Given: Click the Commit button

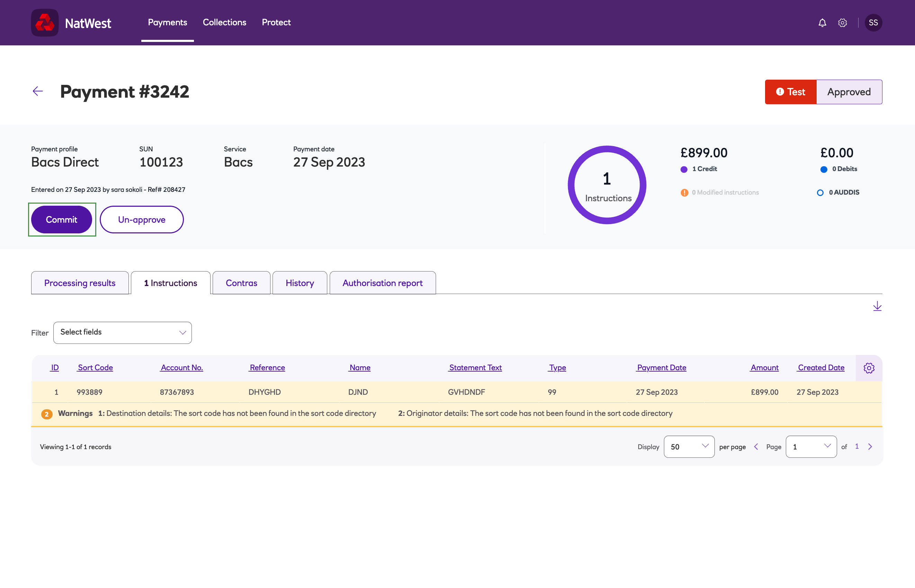Looking at the screenshot, I should [x=62, y=220].
